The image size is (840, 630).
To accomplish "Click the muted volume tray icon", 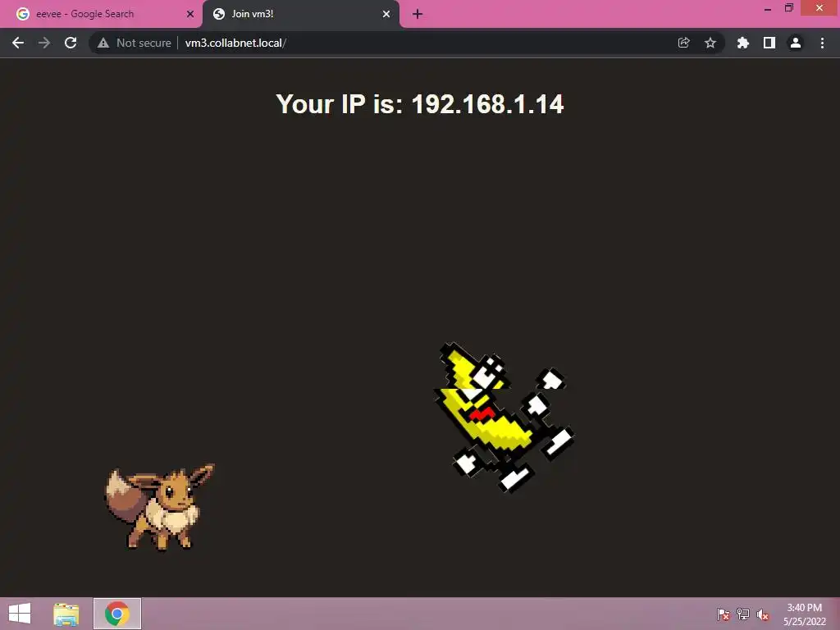I will coord(763,614).
